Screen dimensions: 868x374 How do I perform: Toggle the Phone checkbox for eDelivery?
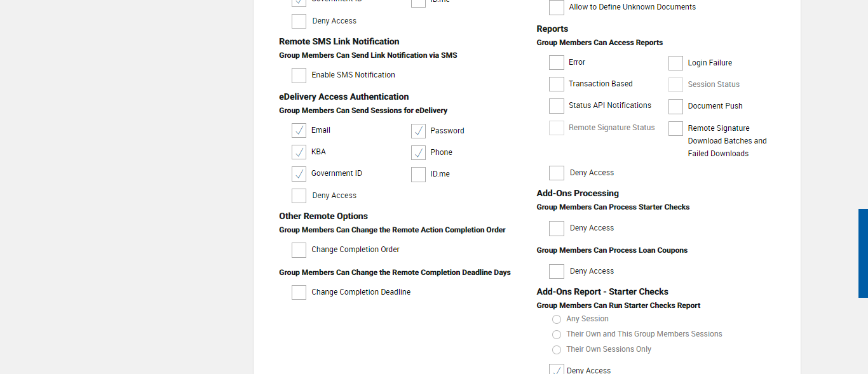418,153
